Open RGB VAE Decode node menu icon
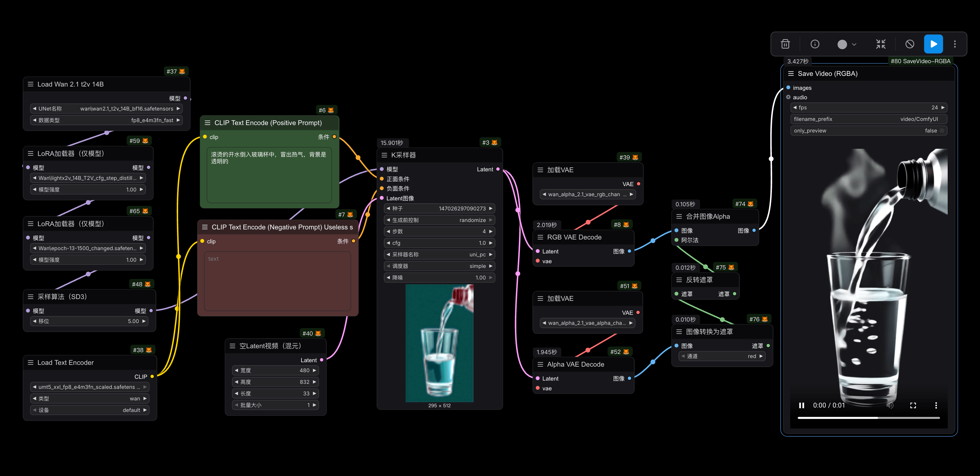Viewport: 980px width, 476px height. click(540, 237)
